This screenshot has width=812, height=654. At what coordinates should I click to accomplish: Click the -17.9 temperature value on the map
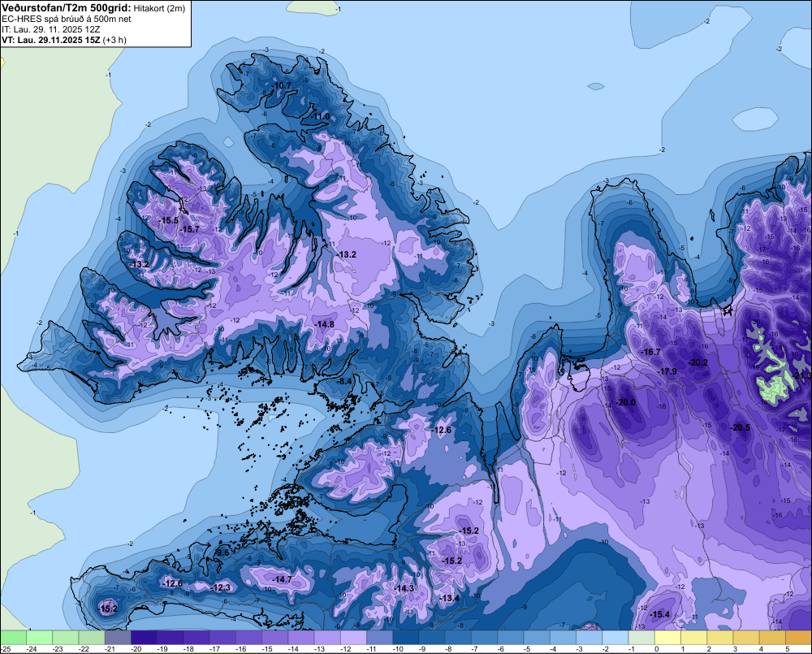coord(667,371)
